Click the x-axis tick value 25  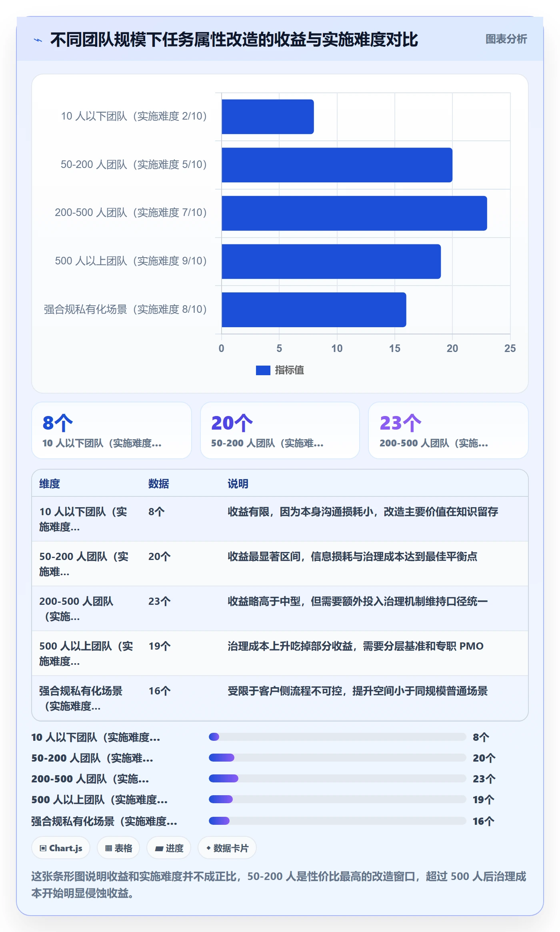[x=510, y=348]
